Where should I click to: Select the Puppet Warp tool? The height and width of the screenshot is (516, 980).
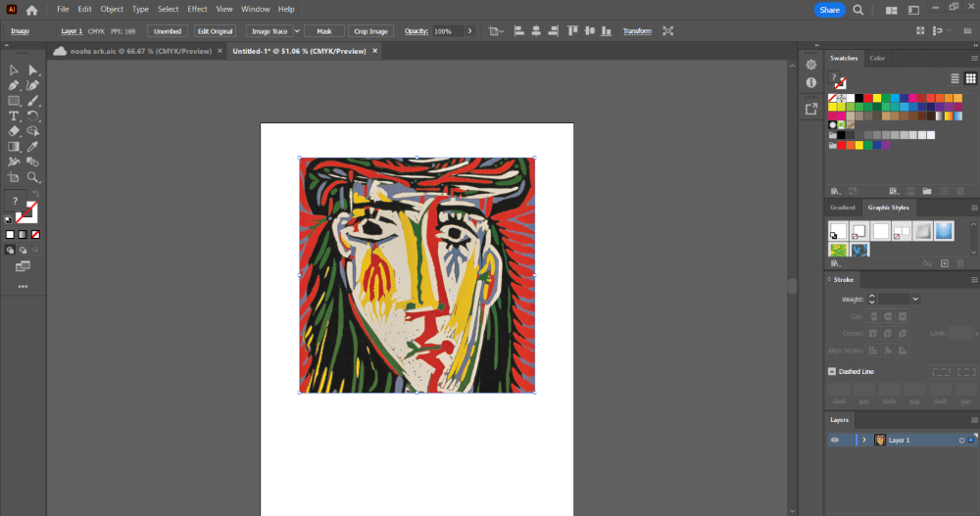click(13, 162)
